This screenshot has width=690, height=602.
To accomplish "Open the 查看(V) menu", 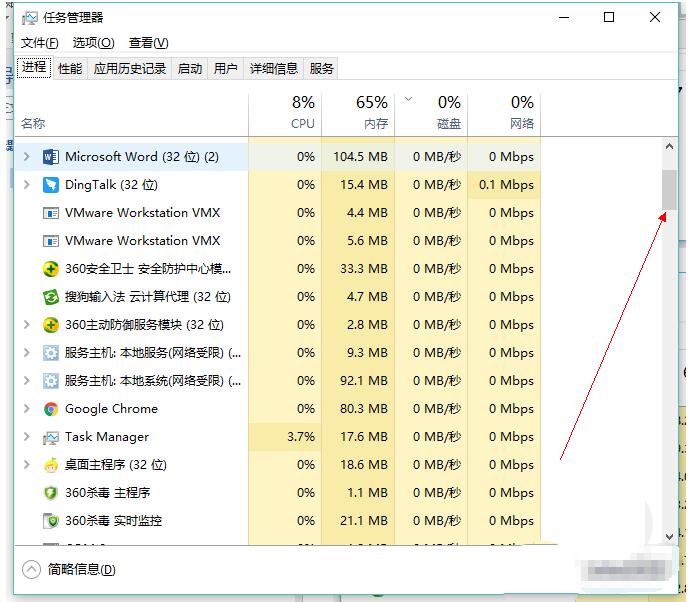I will 148,43.
